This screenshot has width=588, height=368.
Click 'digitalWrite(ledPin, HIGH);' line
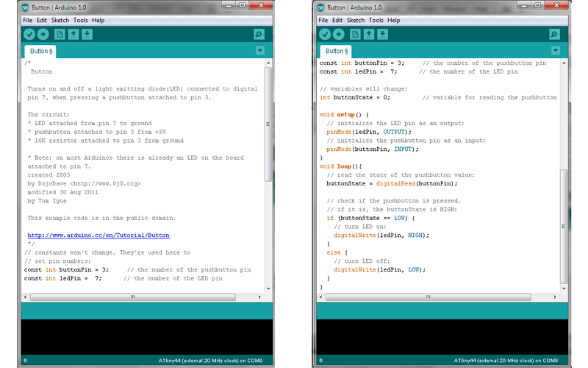tap(381, 236)
